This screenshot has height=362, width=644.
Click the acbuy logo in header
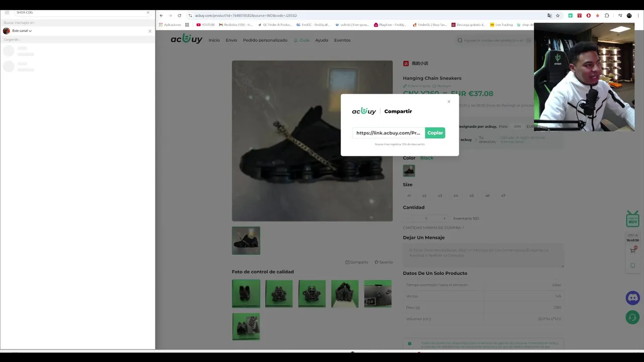[186, 39]
